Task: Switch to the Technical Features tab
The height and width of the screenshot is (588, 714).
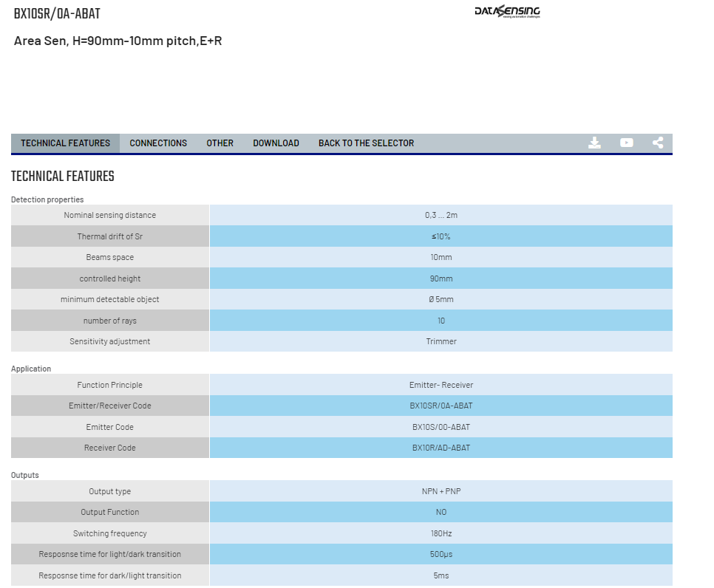Action: (x=66, y=143)
